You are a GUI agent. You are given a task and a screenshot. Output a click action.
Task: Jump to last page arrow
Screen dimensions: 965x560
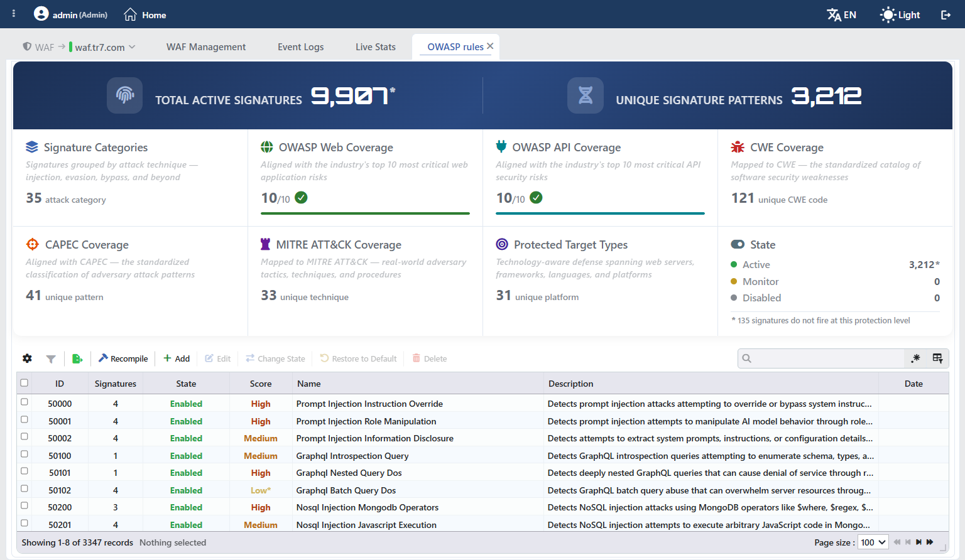(x=930, y=542)
